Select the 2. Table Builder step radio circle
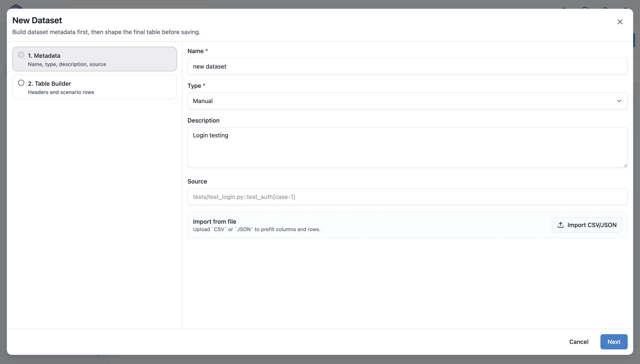The image size is (640, 364). click(x=21, y=83)
